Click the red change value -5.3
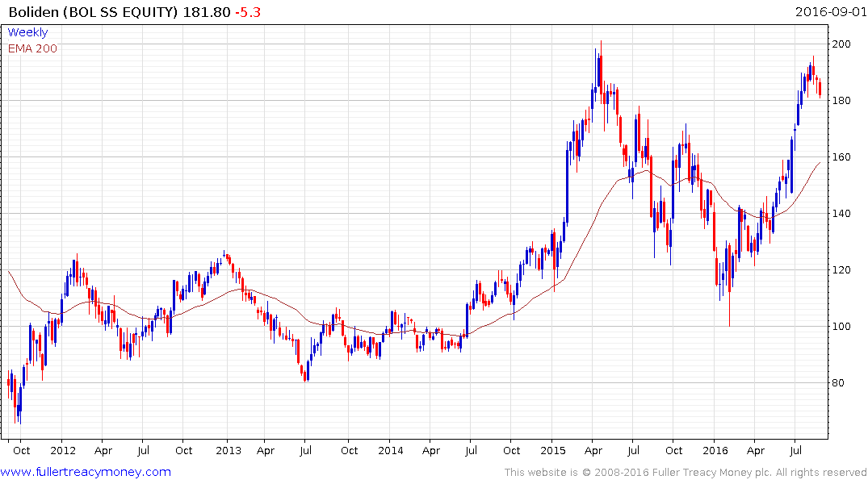This screenshot has width=868, height=484. pyautogui.click(x=247, y=11)
